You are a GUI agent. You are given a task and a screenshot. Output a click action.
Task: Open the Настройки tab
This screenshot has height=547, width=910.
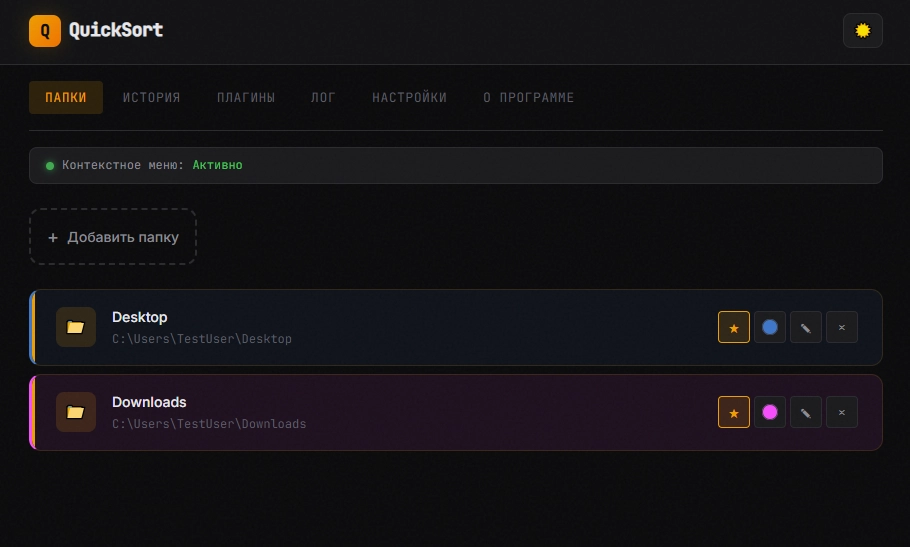(409, 97)
